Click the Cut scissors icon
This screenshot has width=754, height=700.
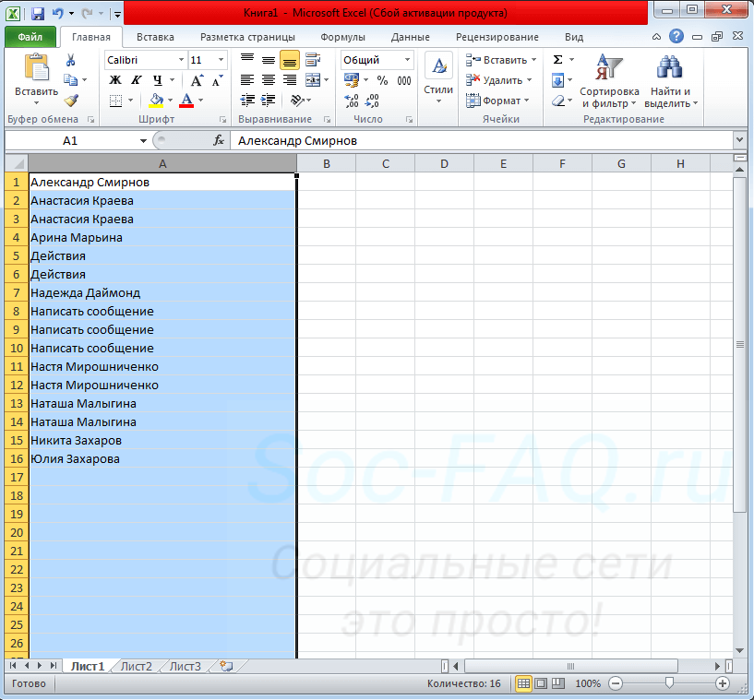(x=70, y=60)
